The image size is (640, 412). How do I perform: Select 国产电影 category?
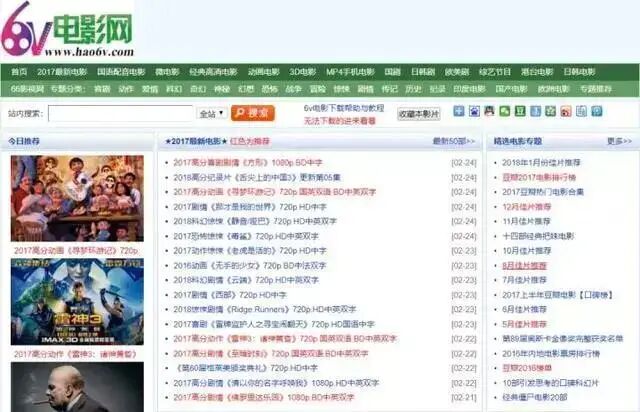pos(511,89)
